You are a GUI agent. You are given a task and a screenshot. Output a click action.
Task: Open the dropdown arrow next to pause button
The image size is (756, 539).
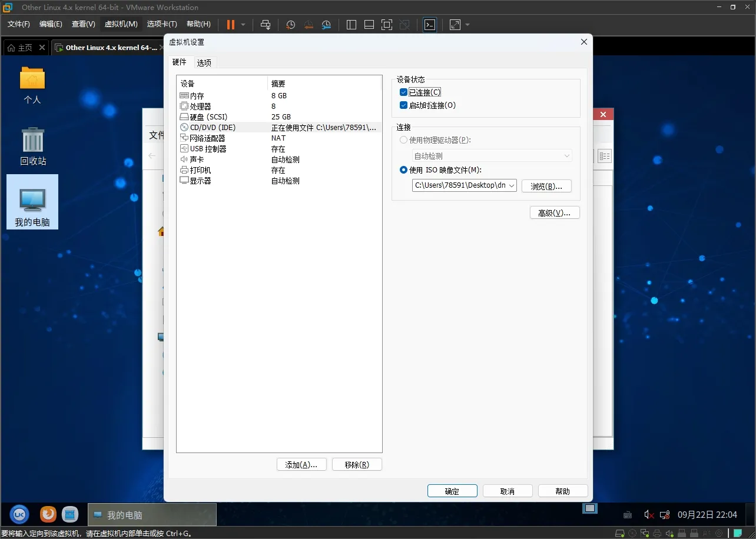pos(243,25)
